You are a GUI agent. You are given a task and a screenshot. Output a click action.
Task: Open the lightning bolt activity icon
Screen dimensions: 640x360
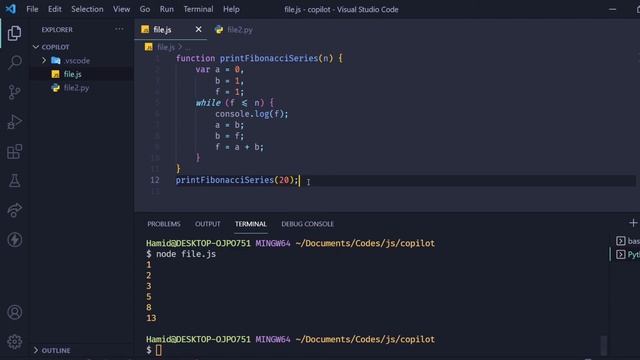point(15,240)
